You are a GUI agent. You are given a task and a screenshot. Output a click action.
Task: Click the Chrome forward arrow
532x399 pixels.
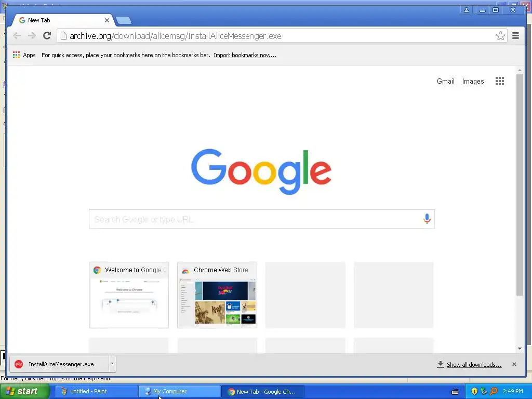pos(32,36)
